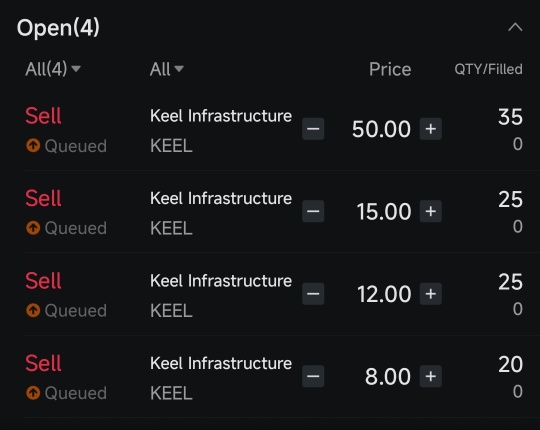The image size is (540, 430).
Task: Click the queued status icon on 50.00 order
Action: click(33, 145)
